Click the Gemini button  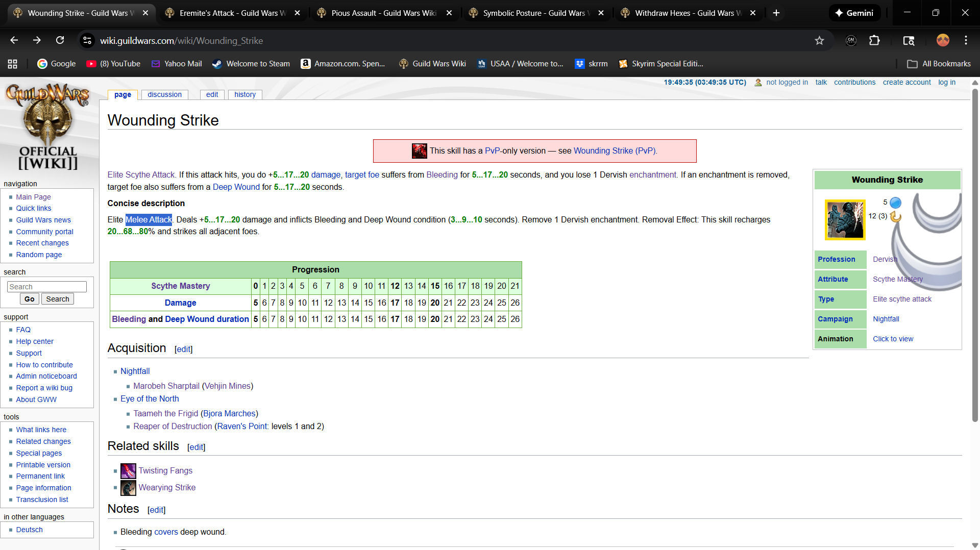[854, 13]
